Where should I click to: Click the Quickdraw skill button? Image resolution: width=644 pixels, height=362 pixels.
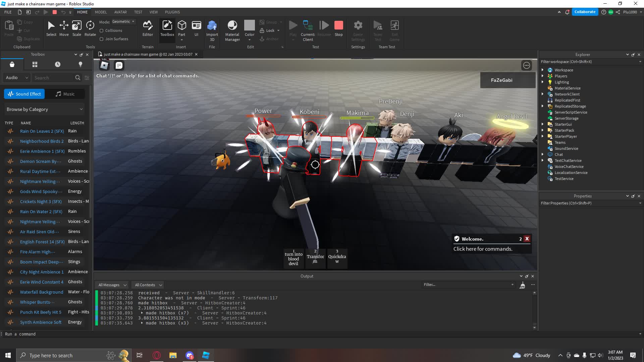point(337,258)
